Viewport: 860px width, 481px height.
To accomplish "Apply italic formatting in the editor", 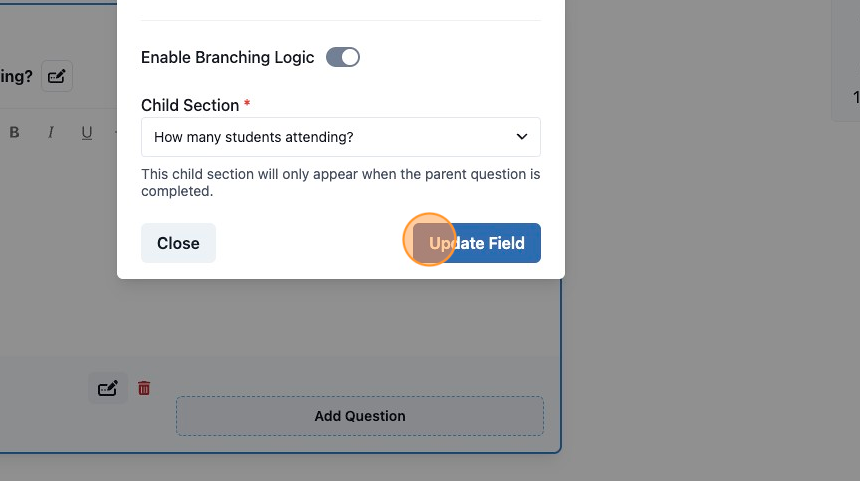I will pyautogui.click(x=50, y=132).
